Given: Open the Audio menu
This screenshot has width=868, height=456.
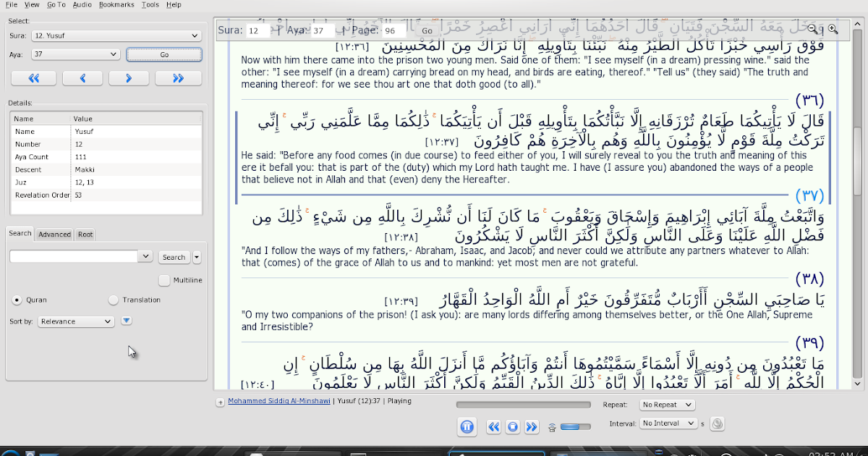Looking at the screenshot, I should tap(82, 4).
